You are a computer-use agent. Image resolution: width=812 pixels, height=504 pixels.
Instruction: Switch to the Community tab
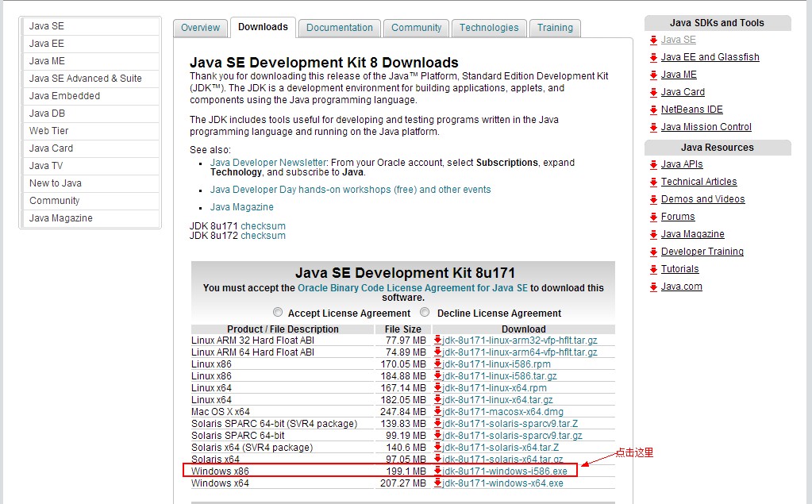point(417,28)
